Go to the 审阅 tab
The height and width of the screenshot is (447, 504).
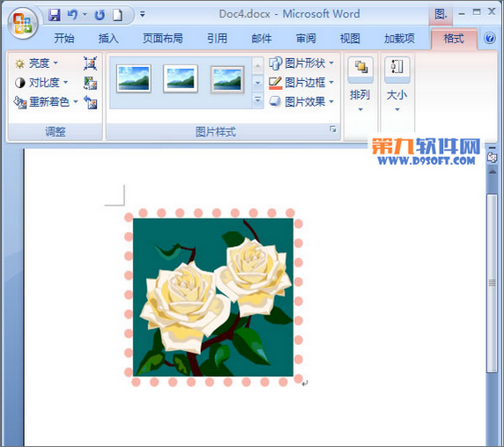[x=306, y=39]
